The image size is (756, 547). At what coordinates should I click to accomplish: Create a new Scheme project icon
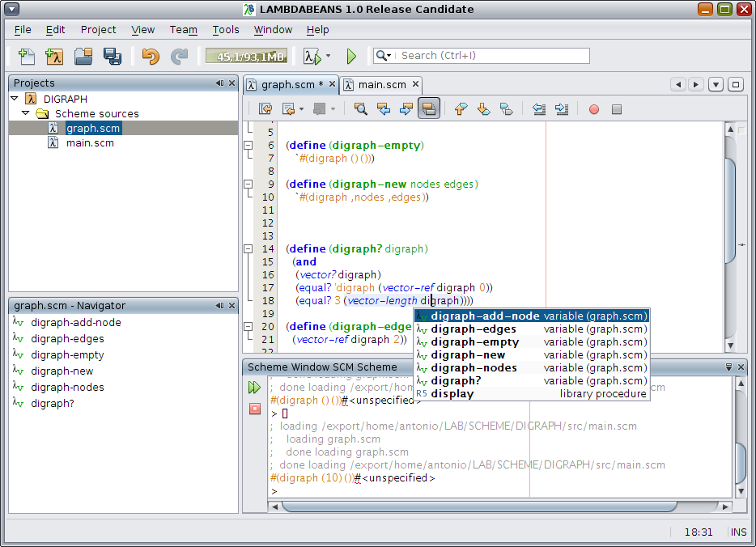(x=54, y=57)
